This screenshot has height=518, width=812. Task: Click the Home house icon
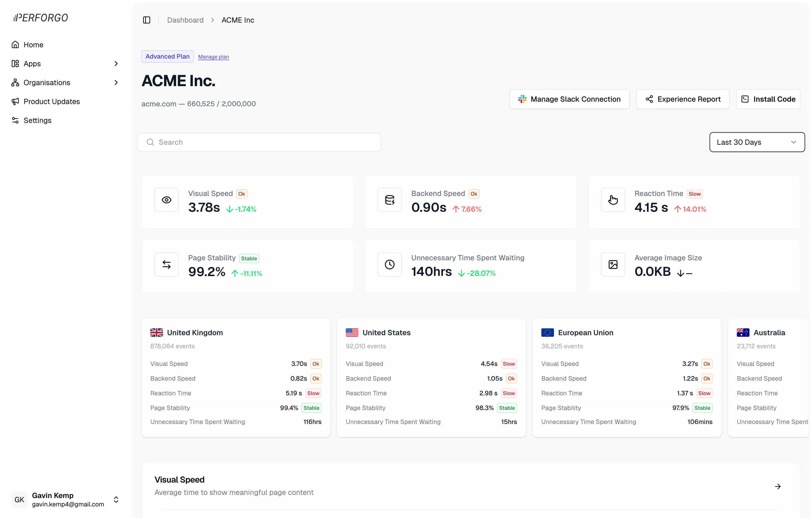15,44
